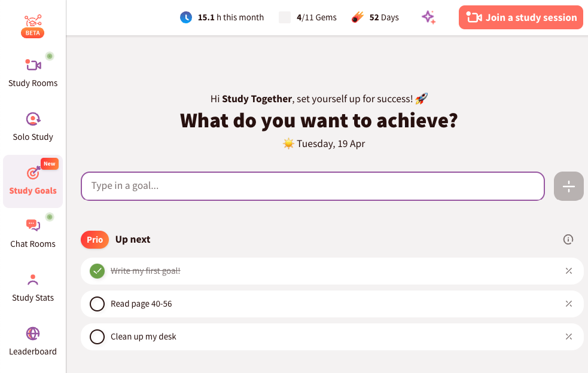Select the Study Goals tab
The image size is (588, 373).
pyautogui.click(x=33, y=181)
